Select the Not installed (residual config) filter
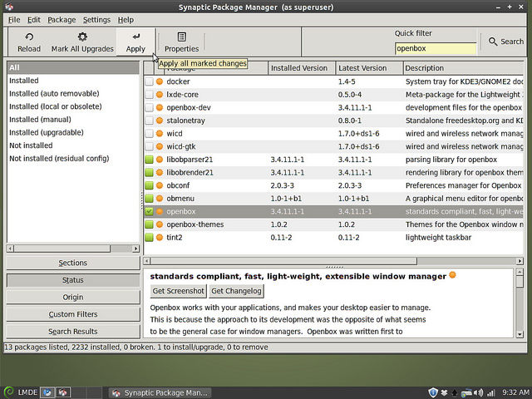 [59, 159]
